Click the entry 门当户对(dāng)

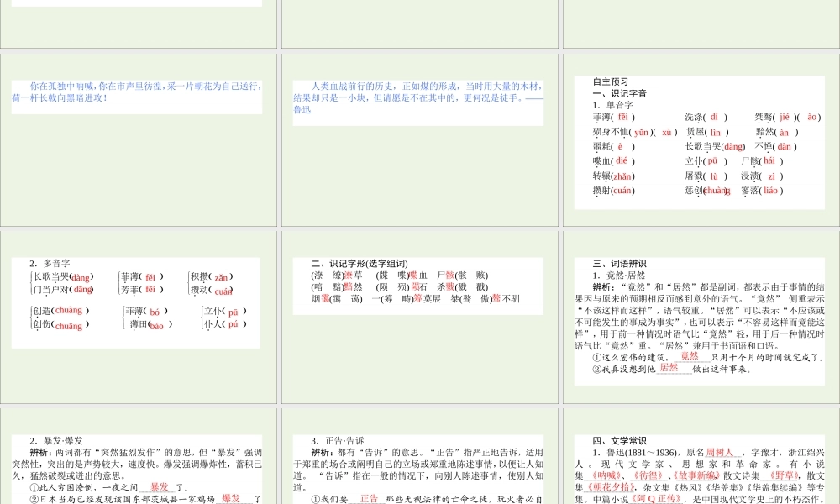(64, 289)
